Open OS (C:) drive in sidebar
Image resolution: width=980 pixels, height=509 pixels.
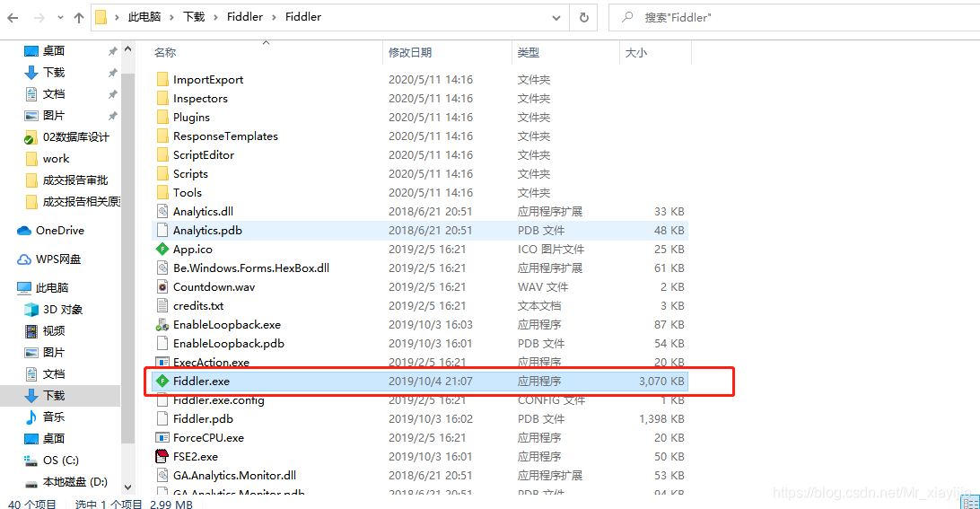[x=61, y=461]
